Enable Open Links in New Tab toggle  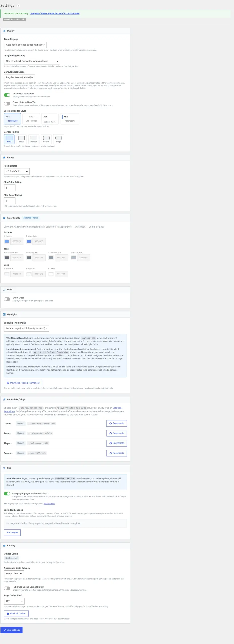coord(7,104)
